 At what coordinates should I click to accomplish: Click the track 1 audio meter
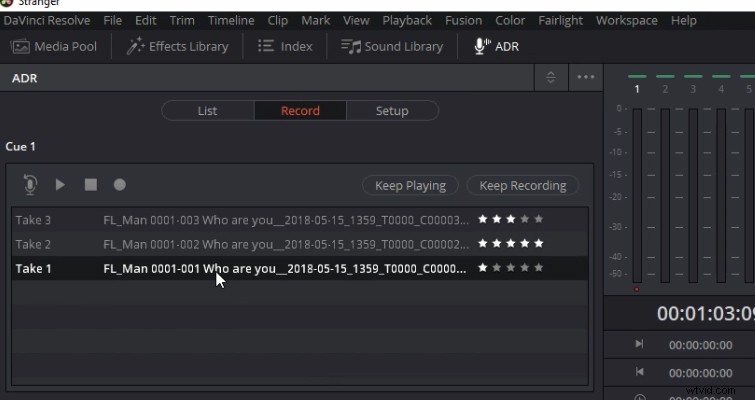pos(637,195)
